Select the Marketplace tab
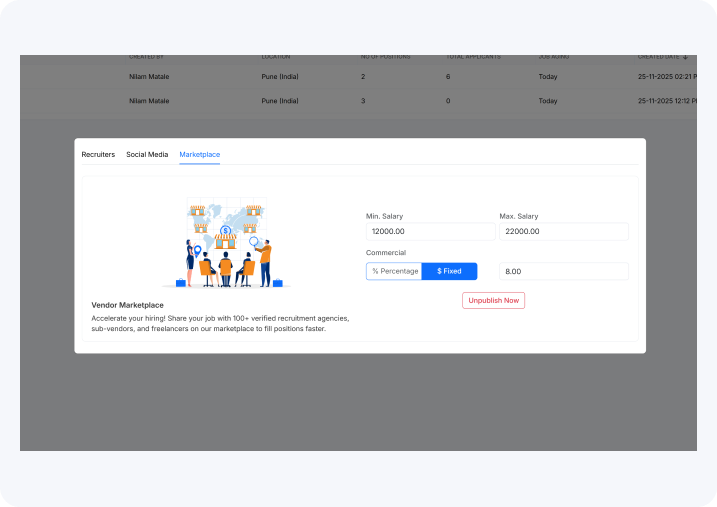Viewport: 717px width, 507px height. [x=200, y=155]
